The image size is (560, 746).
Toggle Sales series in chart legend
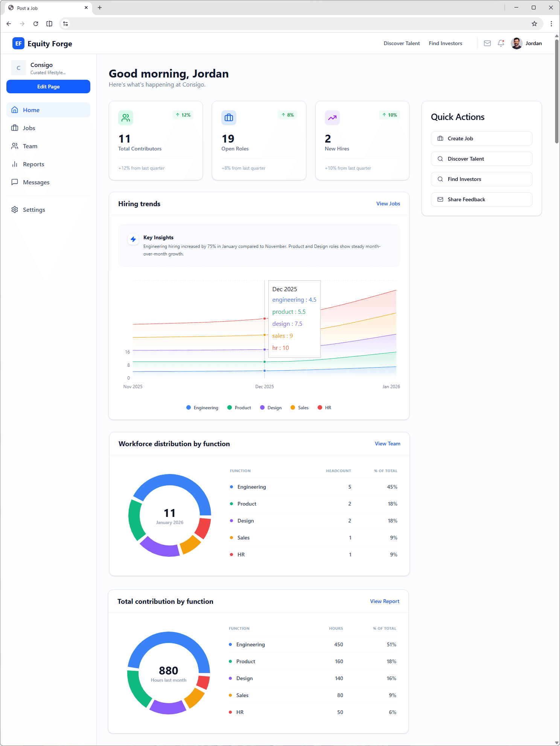(x=299, y=408)
